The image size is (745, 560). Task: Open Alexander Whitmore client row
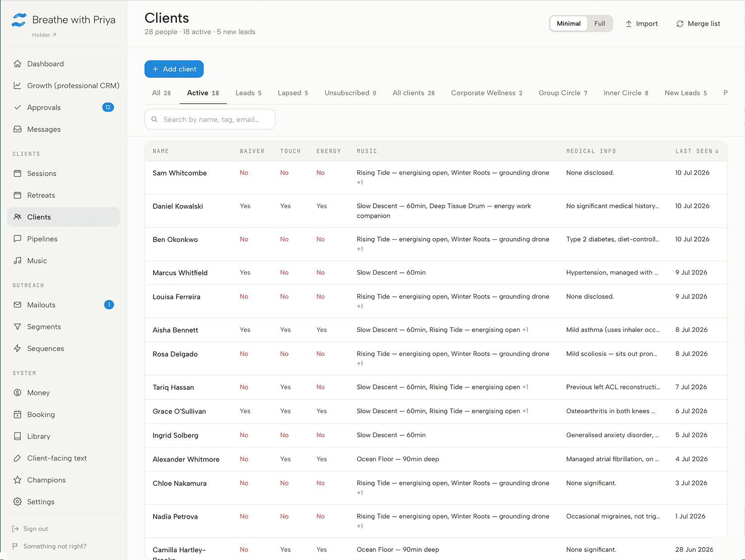436,459
